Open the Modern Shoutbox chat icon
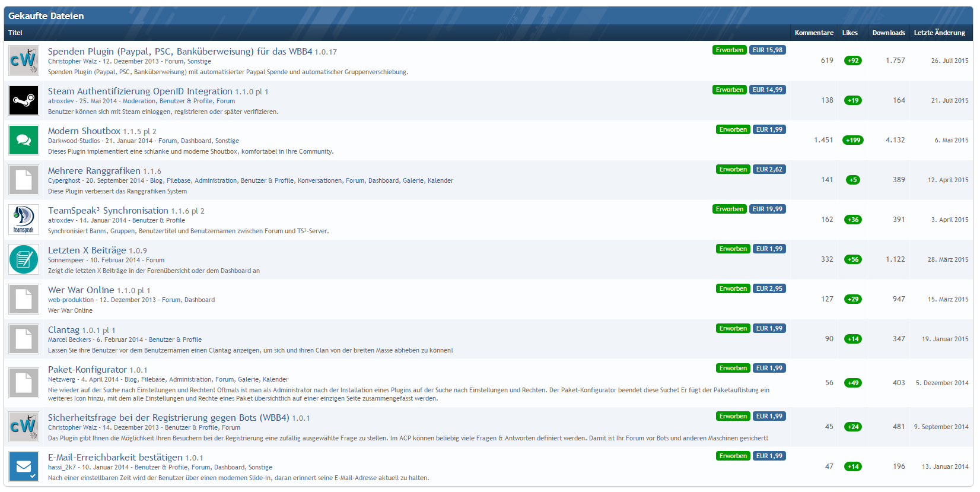 [x=24, y=140]
